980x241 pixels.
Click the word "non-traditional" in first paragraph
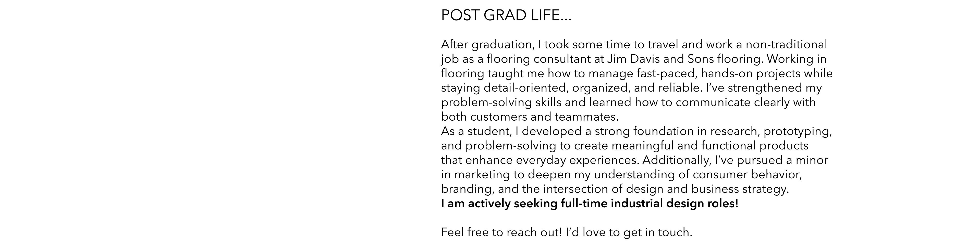[x=786, y=44]
